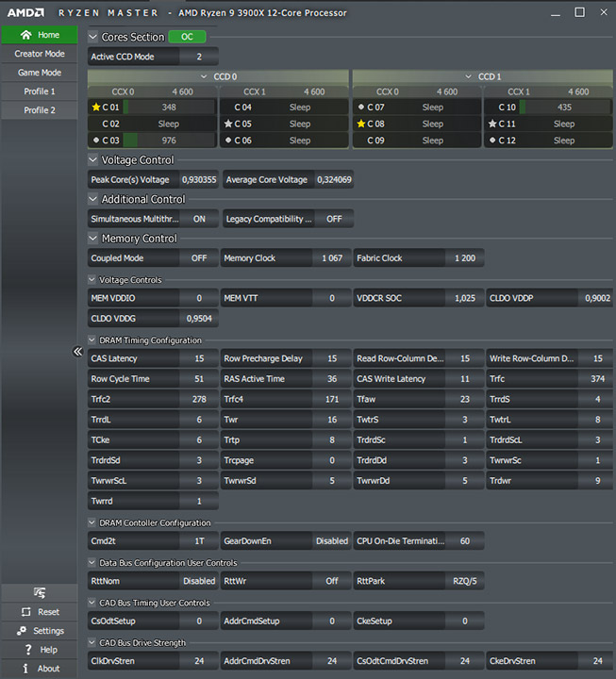
Task: Click the RttPark RZQ/5 value
Action: point(465,581)
